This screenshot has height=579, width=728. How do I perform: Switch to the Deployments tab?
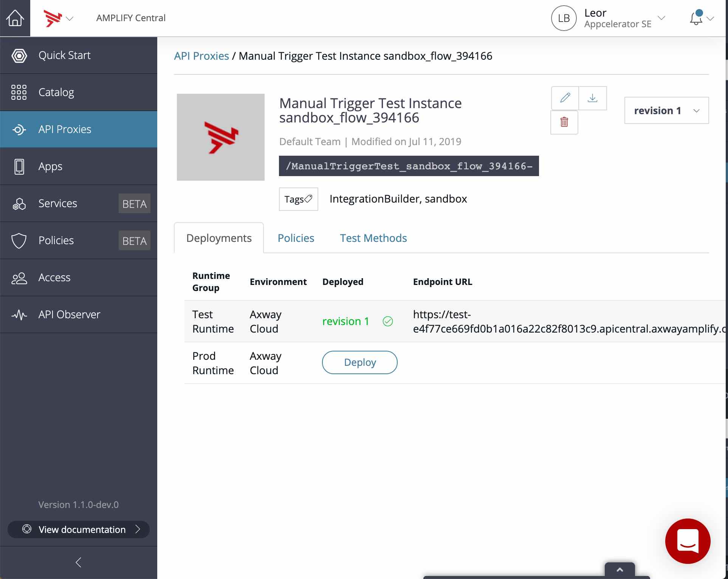[x=219, y=238]
